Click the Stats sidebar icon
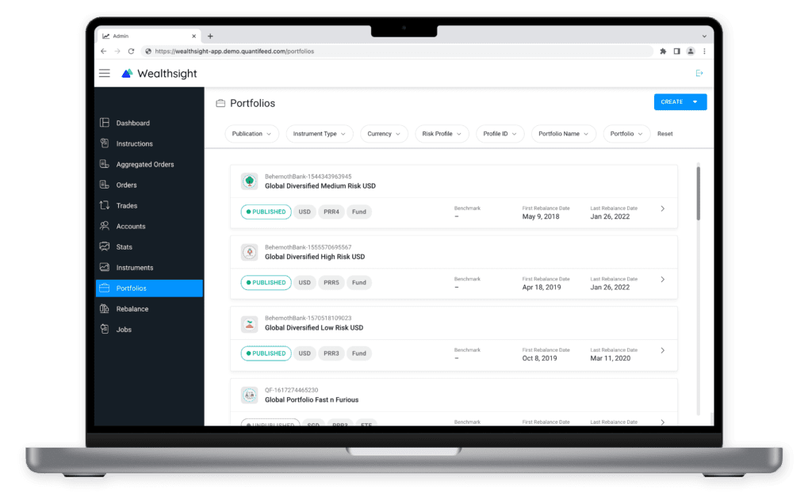The height and width of the screenshot is (504, 812). (105, 246)
